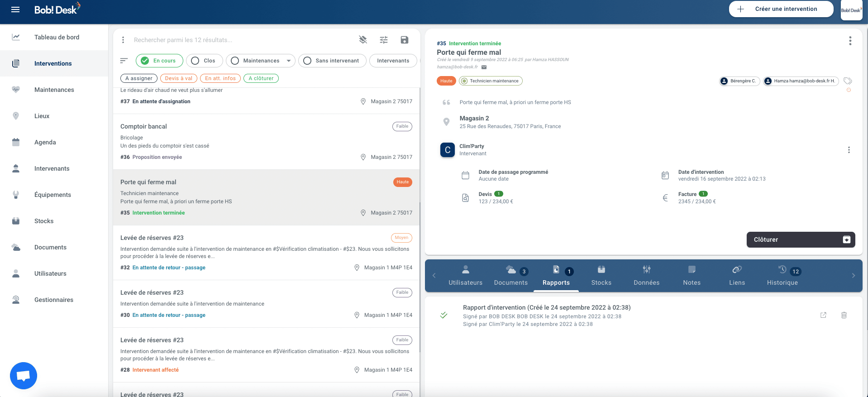The height and width of the screenshot is (397, 868).
Task: Go to Maintenances in sidebar
Action: point(54,90)
